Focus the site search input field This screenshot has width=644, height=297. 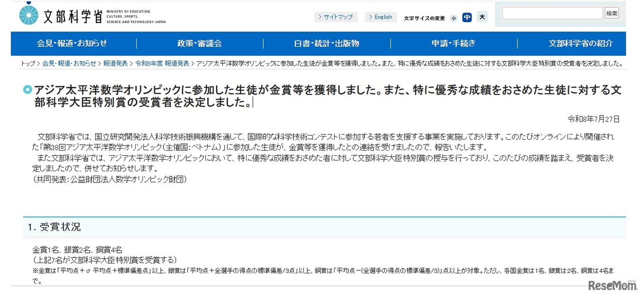click(552, 14)
